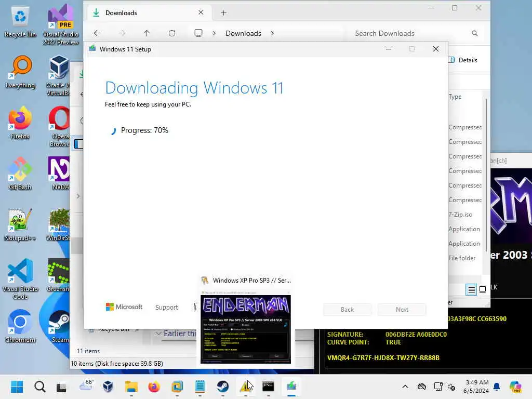
Task: Go back in File Explorer
Action: (x=97, y=33)
